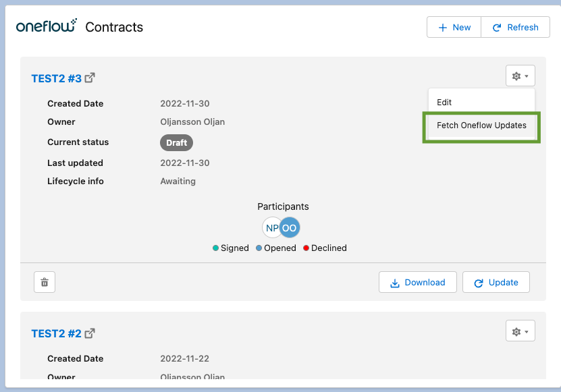Click the NP participant avatar
Screen dimensions: 561x392
click(x=271, y=228)
